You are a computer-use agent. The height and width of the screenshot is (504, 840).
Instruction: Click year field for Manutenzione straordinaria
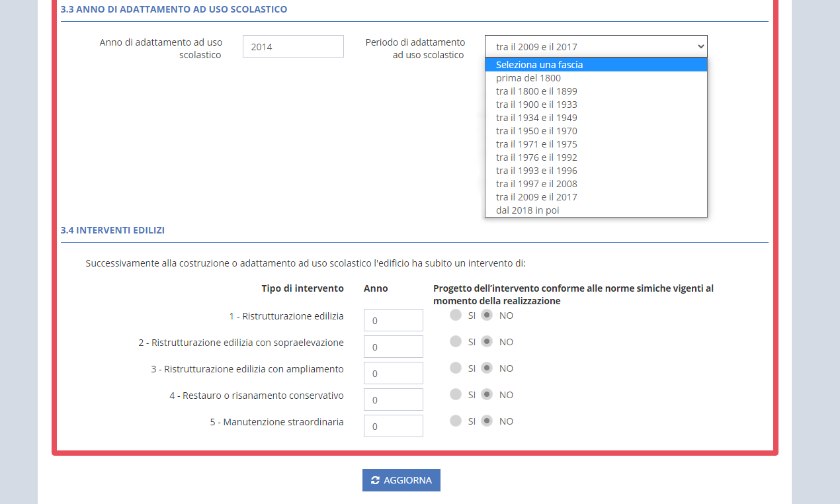click(393, 426)
